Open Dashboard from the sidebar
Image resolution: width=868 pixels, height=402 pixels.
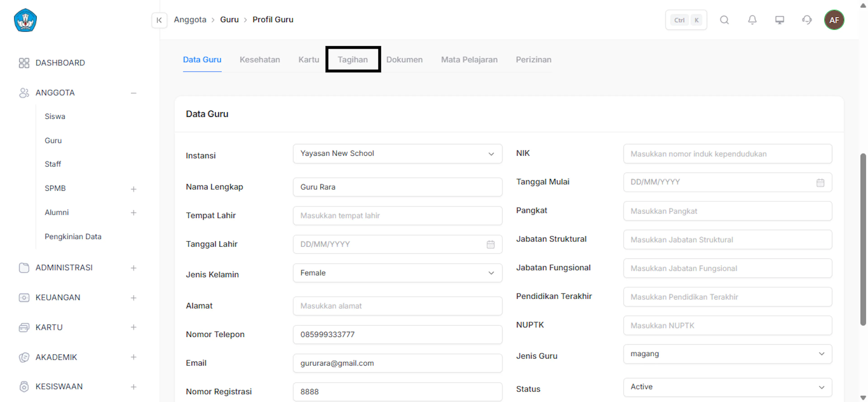point(60,63)
